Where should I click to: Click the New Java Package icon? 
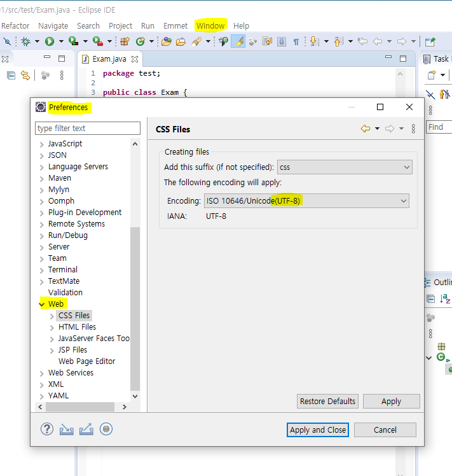(125, 41)
